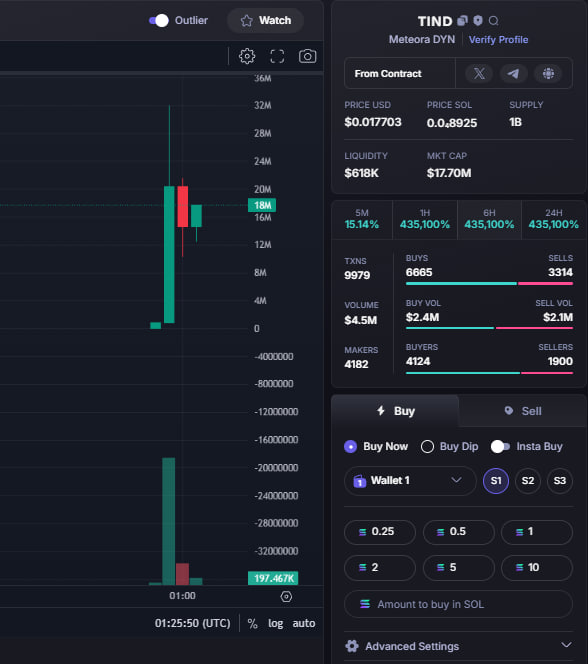
Task: Choose the S3 preset
Action: (x=560, y=481)
